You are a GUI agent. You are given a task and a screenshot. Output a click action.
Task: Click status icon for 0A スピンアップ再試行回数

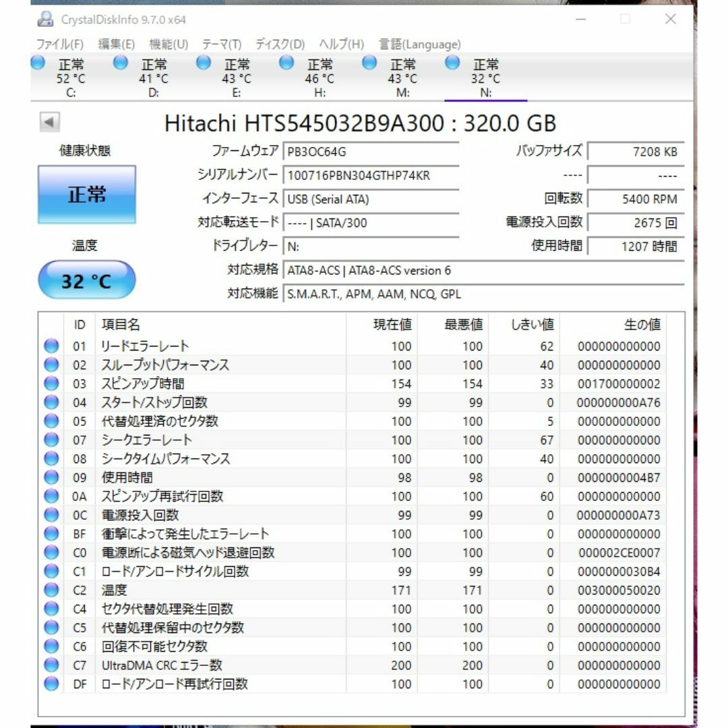pyautogui.click(x=51, y=496)
